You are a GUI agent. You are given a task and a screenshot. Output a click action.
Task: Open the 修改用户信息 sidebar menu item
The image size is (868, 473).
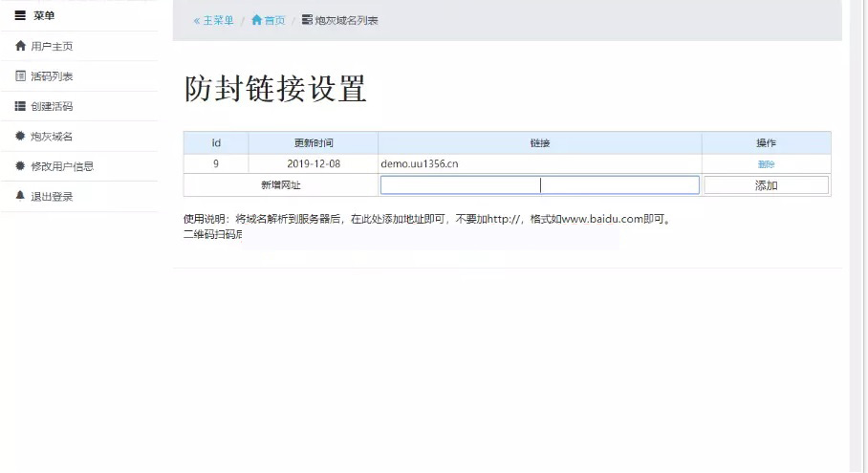61,166
